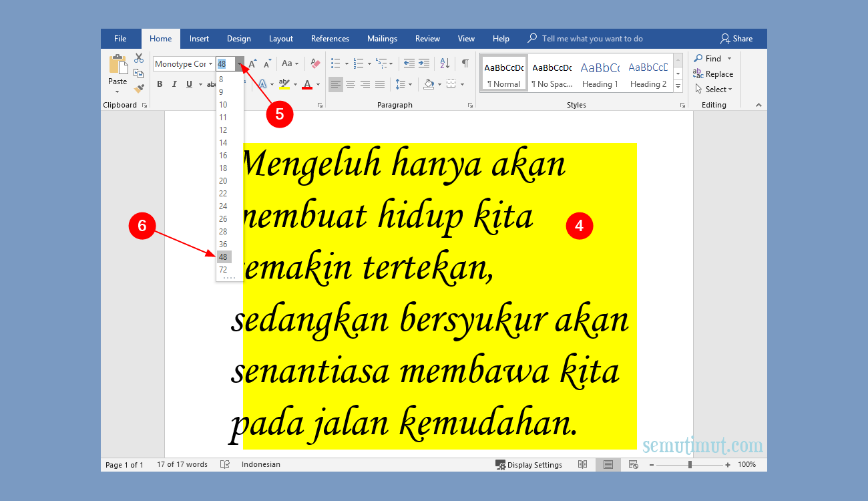Image resolution: width=868 pixels, height=501 pixels.
Task: Apply the No Spacing style
Action: click(552, 73)
